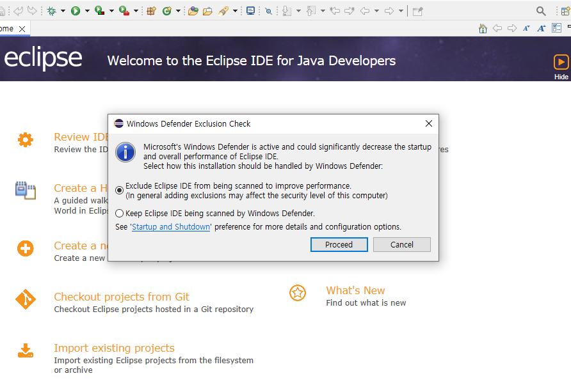Click the Import existing projects icon
This screenshot has height=392, width=571.
click(x=26, y=350)
